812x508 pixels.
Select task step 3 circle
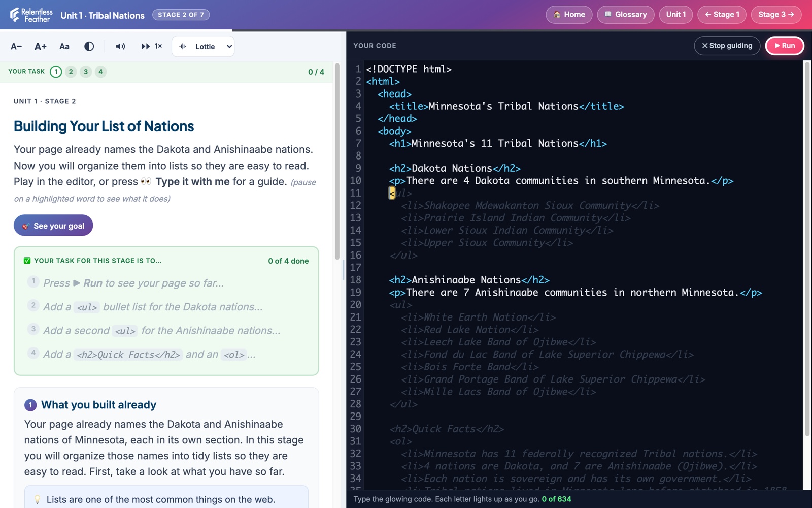pyautogui.click(x=86, y=72)
